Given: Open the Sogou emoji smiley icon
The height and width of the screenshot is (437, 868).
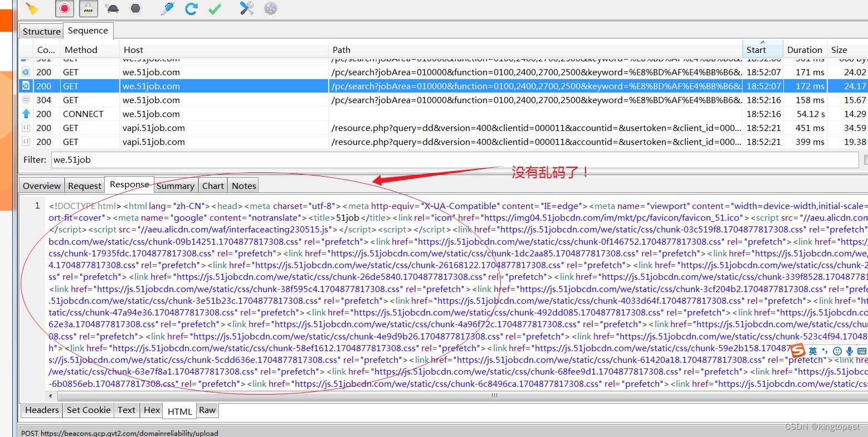Looking at the screenshot, I should tap(837, 351).
